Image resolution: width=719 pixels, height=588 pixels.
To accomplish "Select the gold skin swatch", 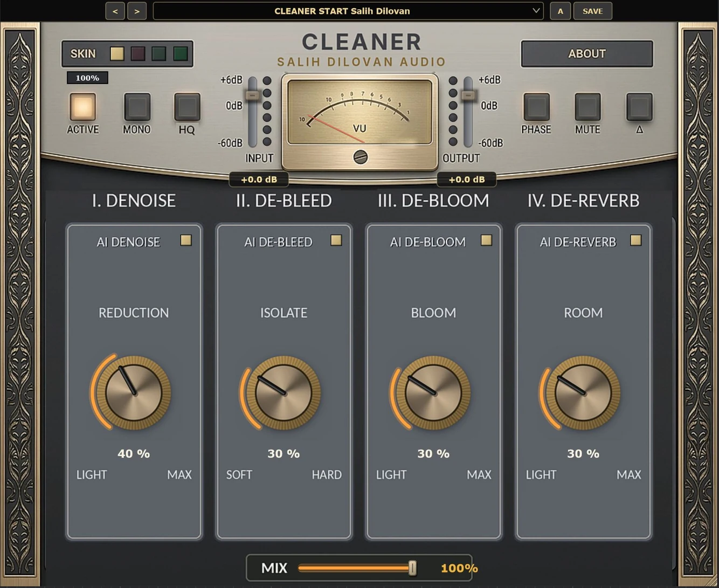I will [x=117, y=53].
